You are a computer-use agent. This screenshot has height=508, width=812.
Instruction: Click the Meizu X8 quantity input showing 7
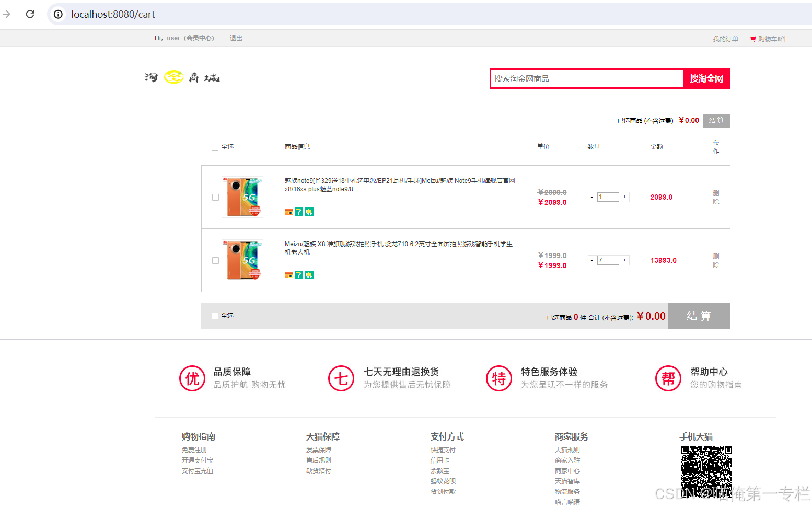point(608,260)
